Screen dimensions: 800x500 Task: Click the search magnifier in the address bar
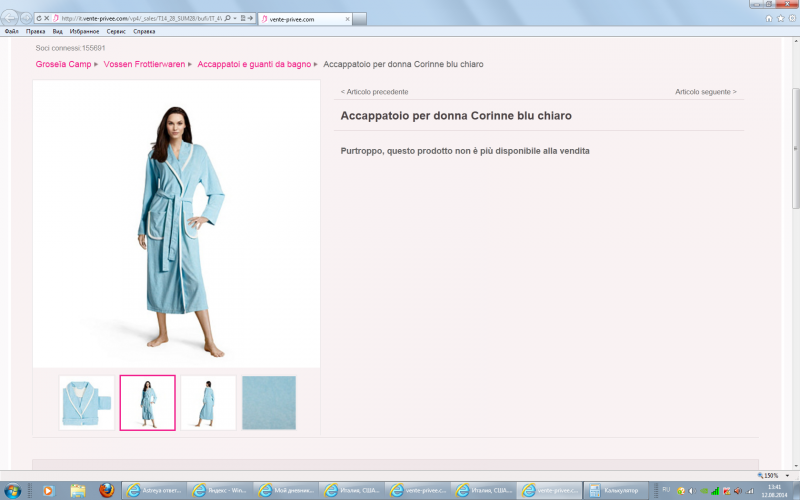[228, 18]
